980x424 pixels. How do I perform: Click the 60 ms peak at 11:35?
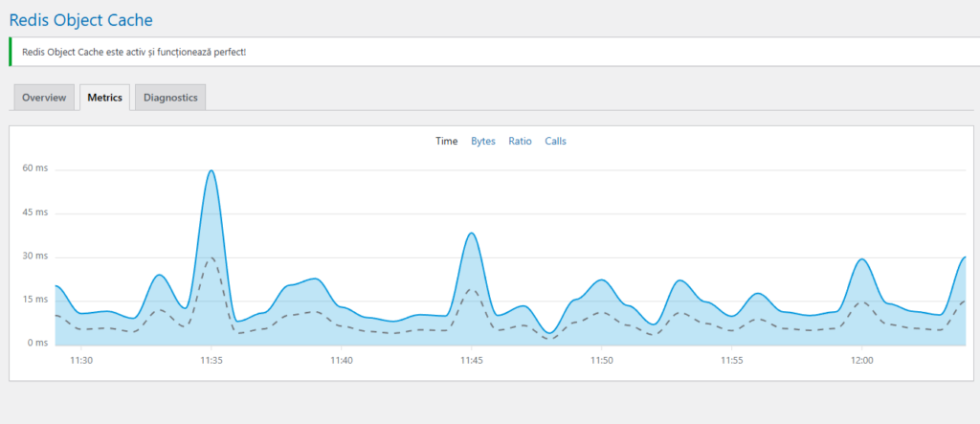pyautogui.click(x=212, y=170)
